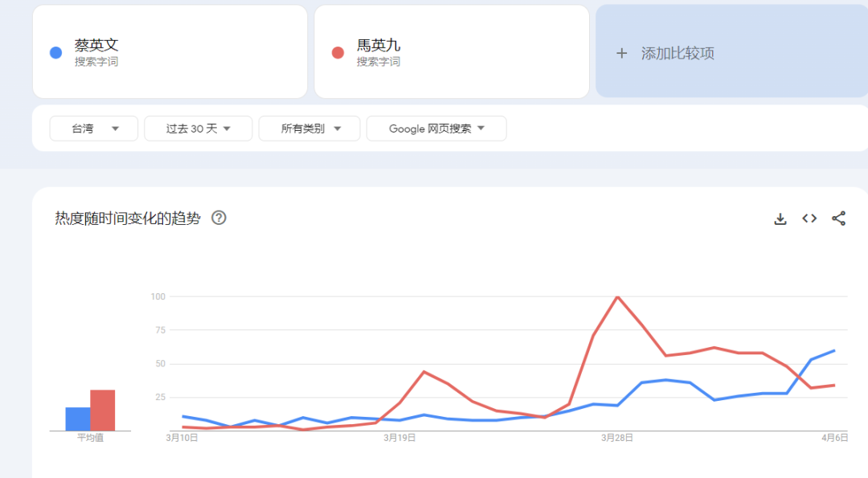The image size is (868, 478).
Task: Click the 热度随时间变化的趋势 heading
Action: point(128,219)
